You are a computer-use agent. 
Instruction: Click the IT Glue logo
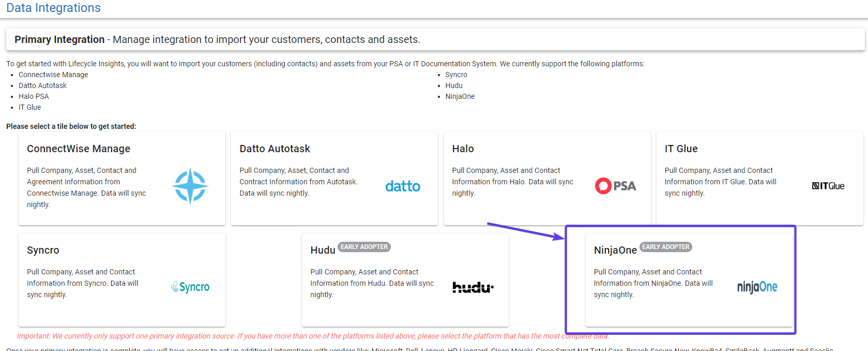828,186
